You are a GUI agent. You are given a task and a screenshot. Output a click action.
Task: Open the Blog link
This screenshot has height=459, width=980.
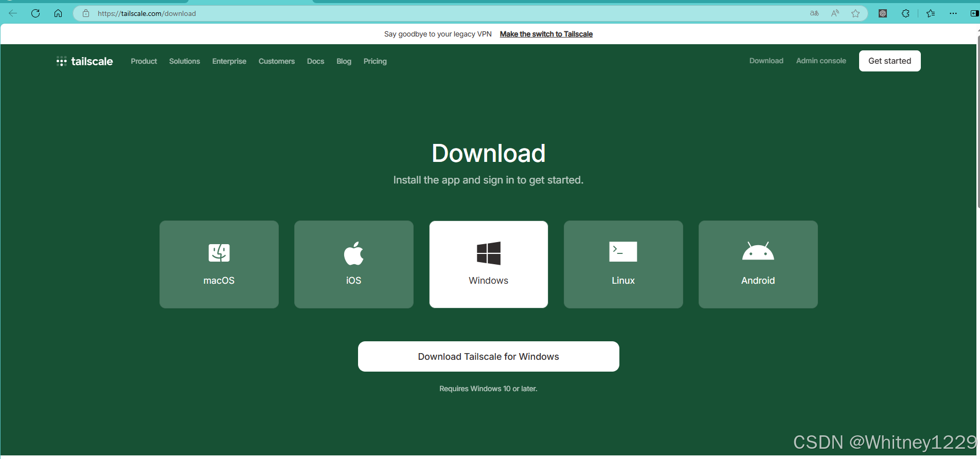[x=344, y=61]
